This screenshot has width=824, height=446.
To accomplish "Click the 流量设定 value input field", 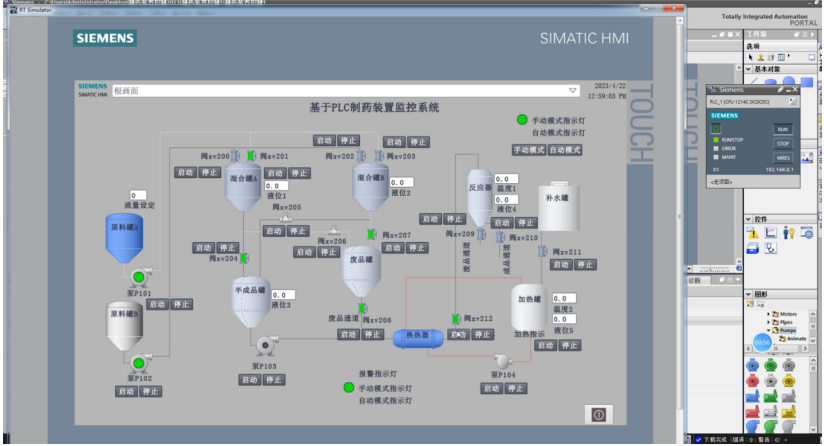I will [138, 195].
